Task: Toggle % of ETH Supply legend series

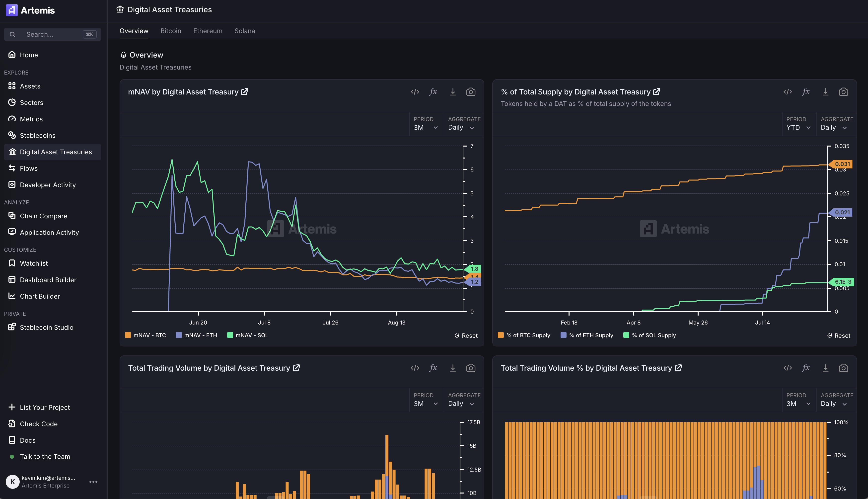Action: pos(587,335)
